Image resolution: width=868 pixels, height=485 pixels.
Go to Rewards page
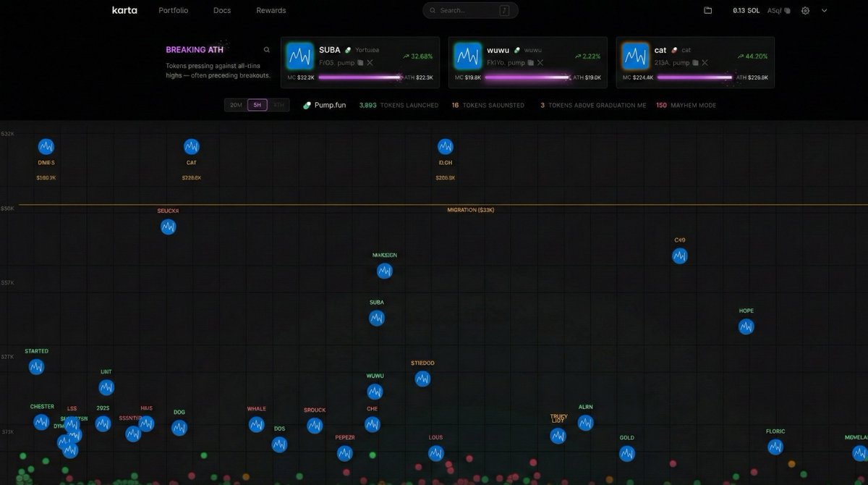[271, 10]
